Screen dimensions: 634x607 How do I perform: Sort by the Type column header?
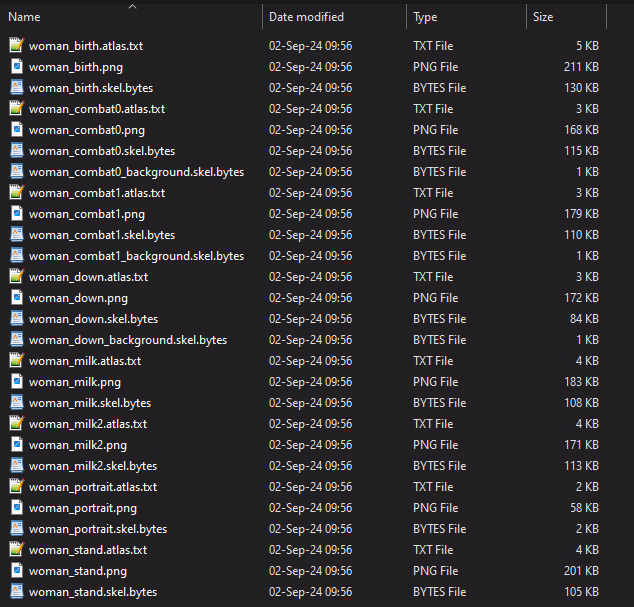(x=425, y=17)
